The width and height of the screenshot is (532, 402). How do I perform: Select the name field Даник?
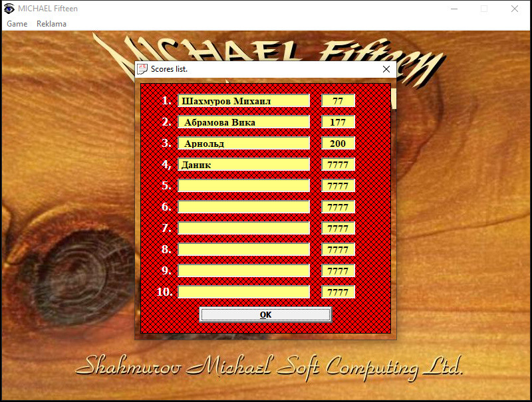point(243,164)
